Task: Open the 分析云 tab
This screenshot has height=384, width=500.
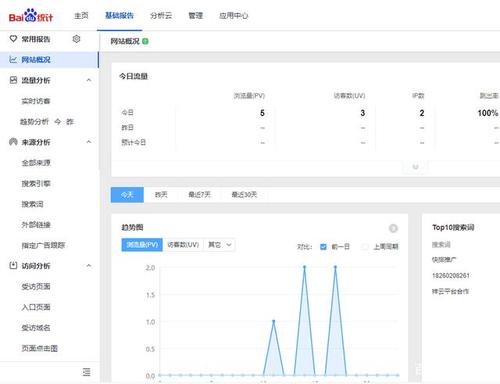Action: (161, 16)
